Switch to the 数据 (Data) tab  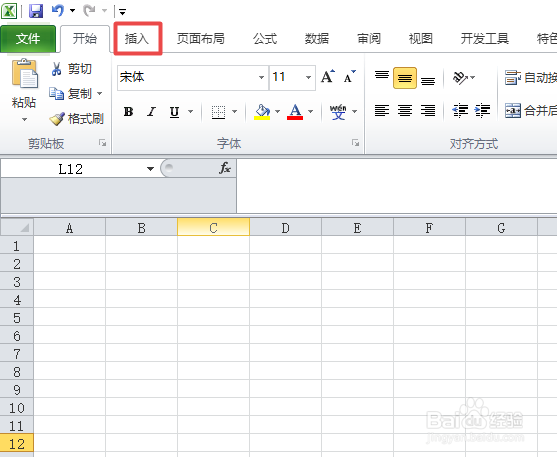pos(317,38)
